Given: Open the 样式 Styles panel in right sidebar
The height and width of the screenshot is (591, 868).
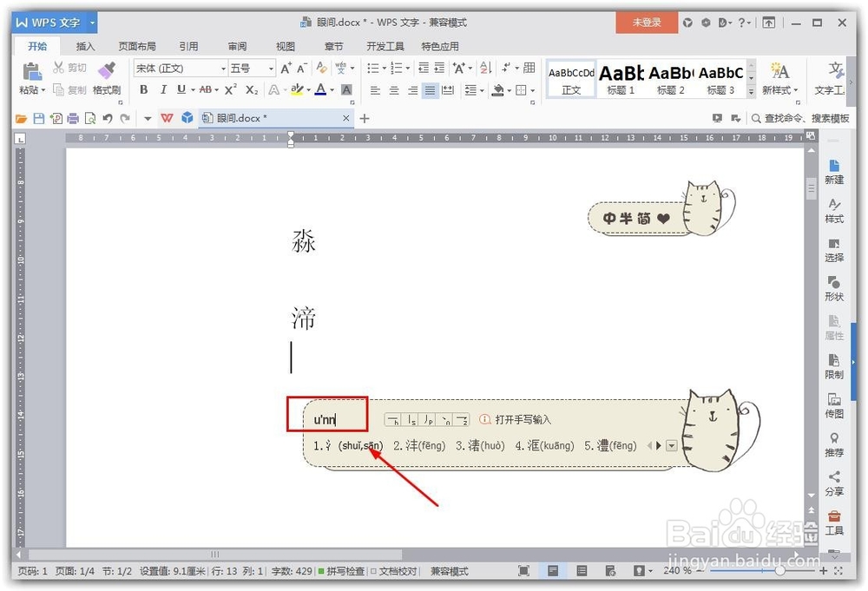Looking at the screenshot, I should [x=833, y=211].
